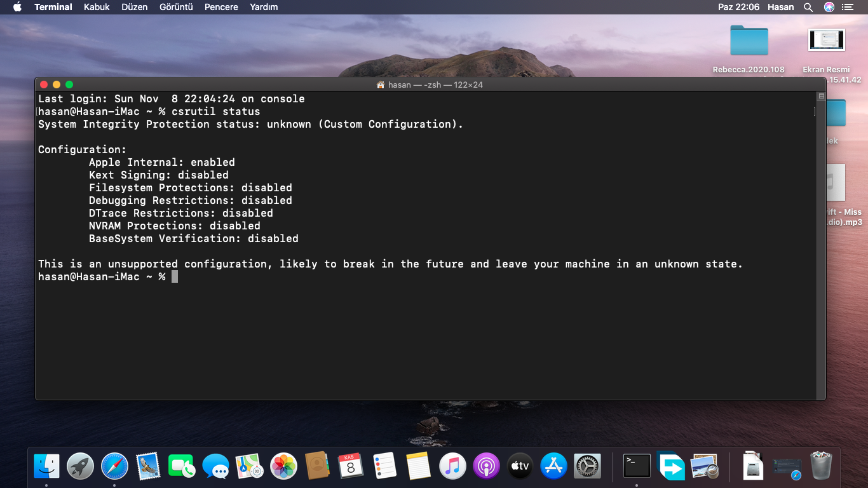This screenshot has height=488, width=868.
Task: Launch the Messages app from the dock
Action: [215, 466]
